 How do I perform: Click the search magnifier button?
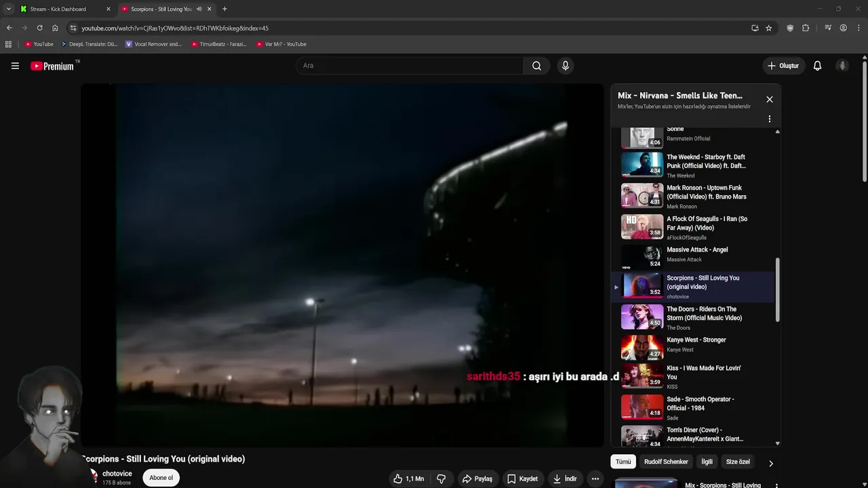536,66
